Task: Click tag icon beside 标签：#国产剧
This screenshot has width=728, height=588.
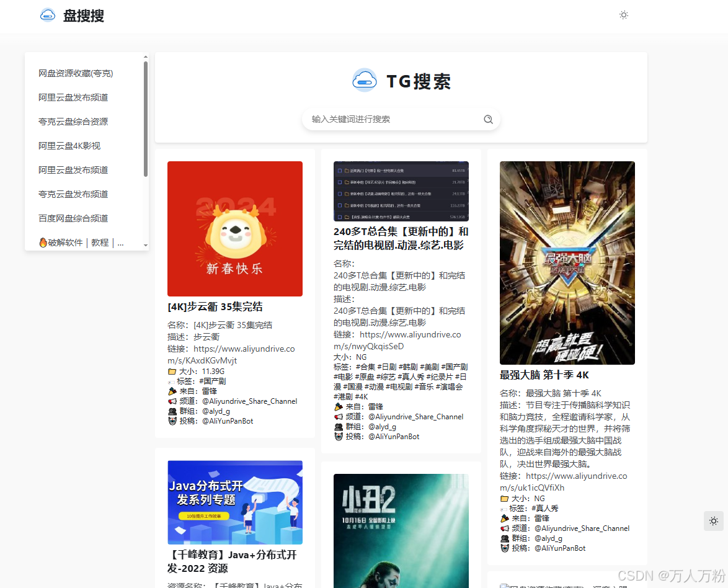Action: pos(171,382)
